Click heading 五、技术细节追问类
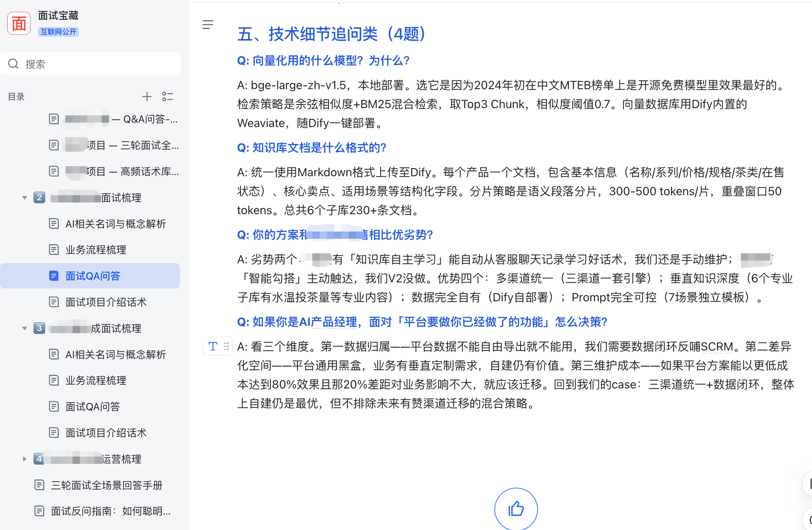The image size is (812, 530). pos(331,34)
